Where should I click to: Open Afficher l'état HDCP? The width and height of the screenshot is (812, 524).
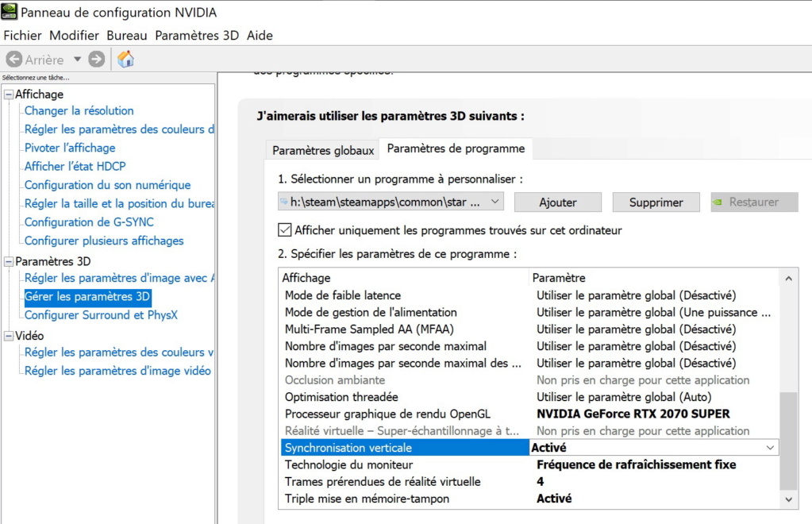point(75,167)
